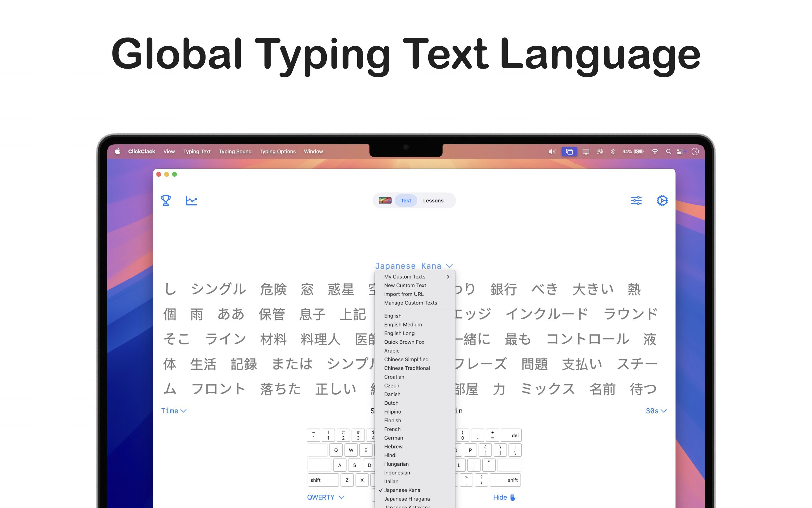Screen dimensions: 812x508
Task: Click the left shift key on virtual keyboard
Action: [323, 480]
